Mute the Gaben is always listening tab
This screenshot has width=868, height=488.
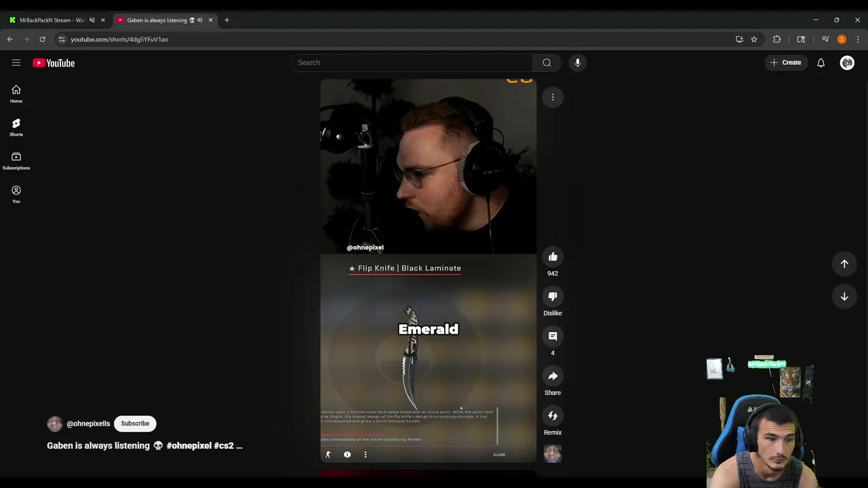click(199, 20)
